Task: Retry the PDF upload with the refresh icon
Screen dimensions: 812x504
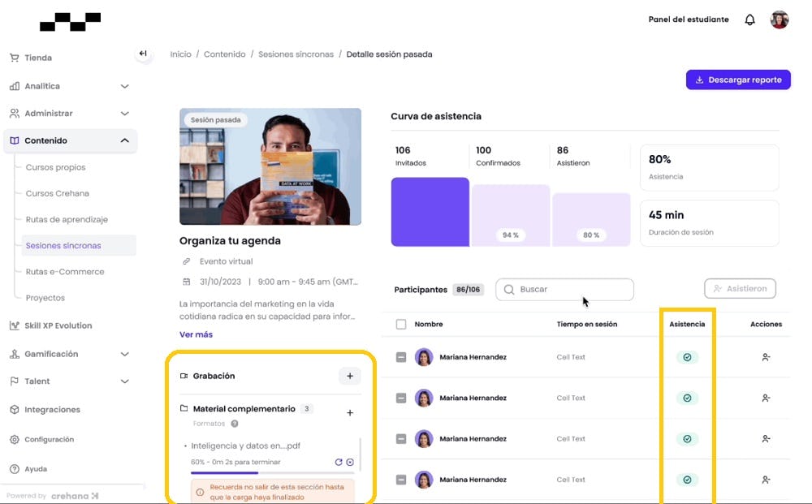Action: (x=339, y=461)
